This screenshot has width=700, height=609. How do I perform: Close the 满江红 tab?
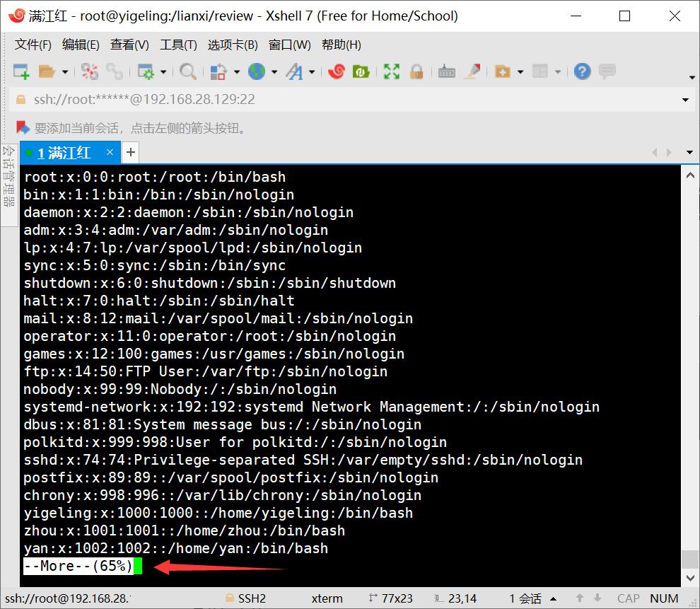(x=110, y=152)
